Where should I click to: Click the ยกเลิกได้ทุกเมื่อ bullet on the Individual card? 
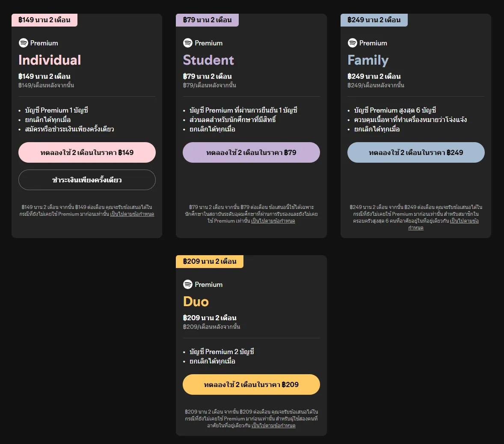pyautogui.click(x=48, y=120)
